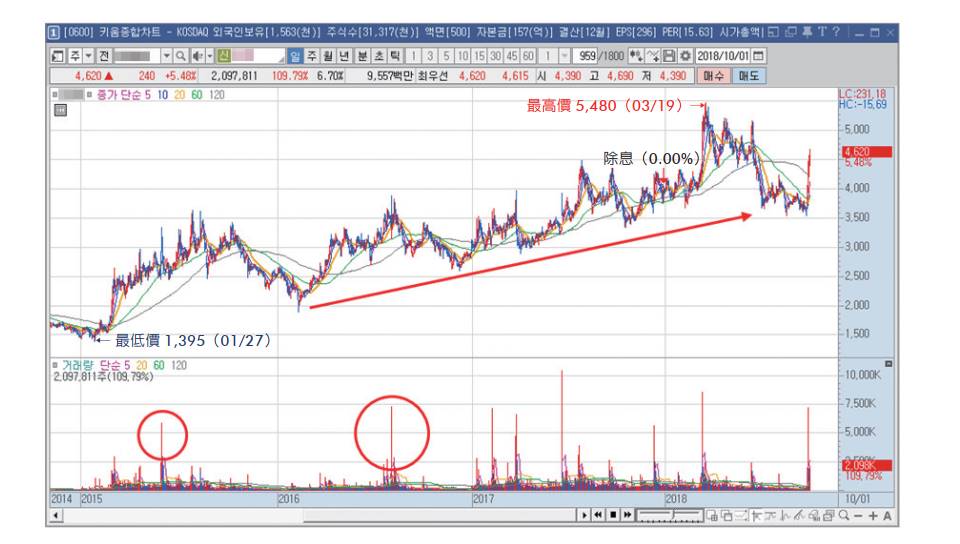The height and width of the screenshot is (544, 960).
Task: Select the 분 minute chart tab
Action: click(362, 56)
